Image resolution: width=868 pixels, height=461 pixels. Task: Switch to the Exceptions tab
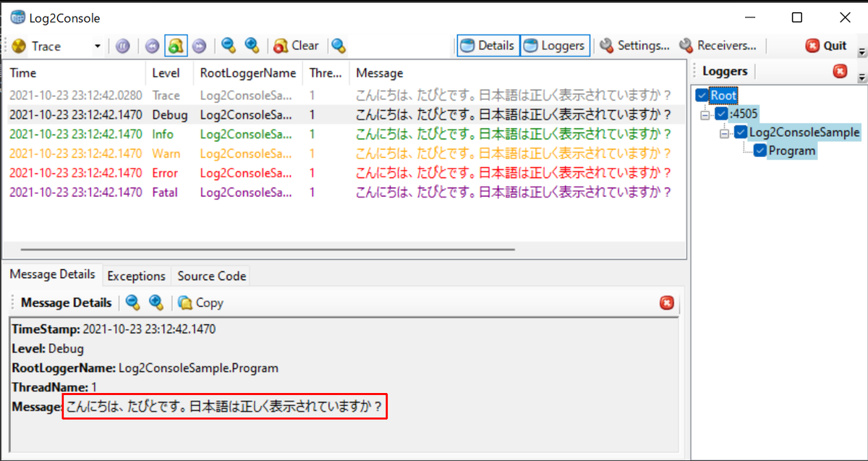coord(137,276)
